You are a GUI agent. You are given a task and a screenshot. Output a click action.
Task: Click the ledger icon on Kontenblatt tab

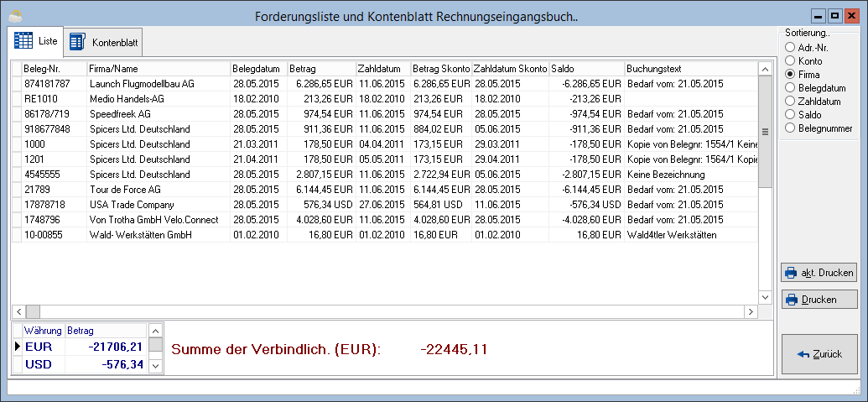click(78, 42)
